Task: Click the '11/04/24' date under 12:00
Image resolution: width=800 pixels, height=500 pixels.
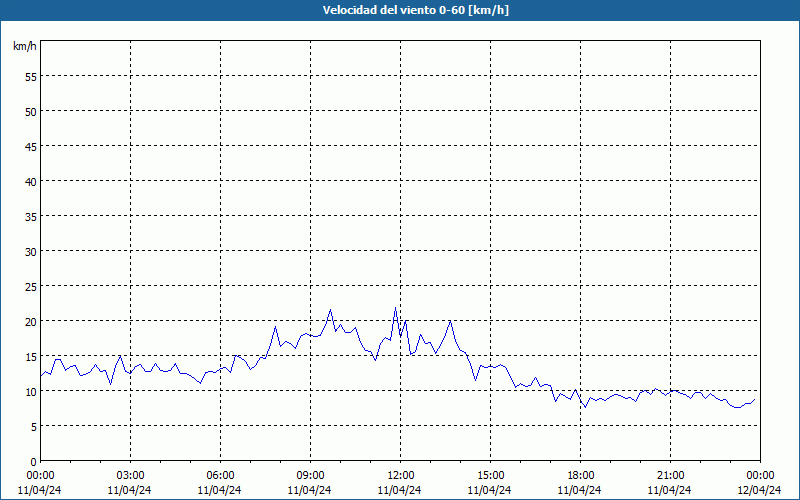Action: click(x=399, y=490)
